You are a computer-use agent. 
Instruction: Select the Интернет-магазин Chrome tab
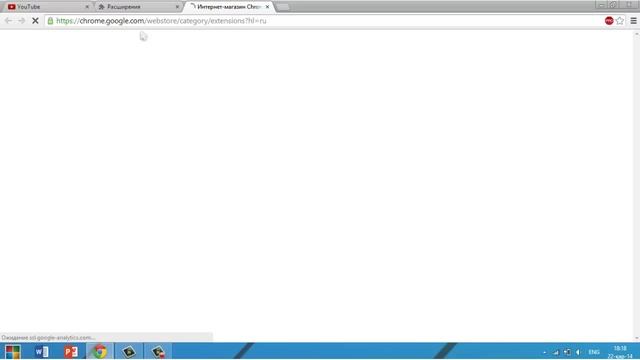tap(229, 7)
